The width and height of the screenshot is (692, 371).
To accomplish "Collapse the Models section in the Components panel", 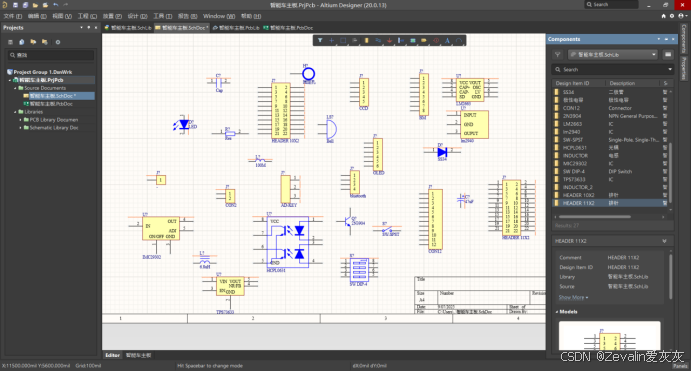I will coord(557,311).
